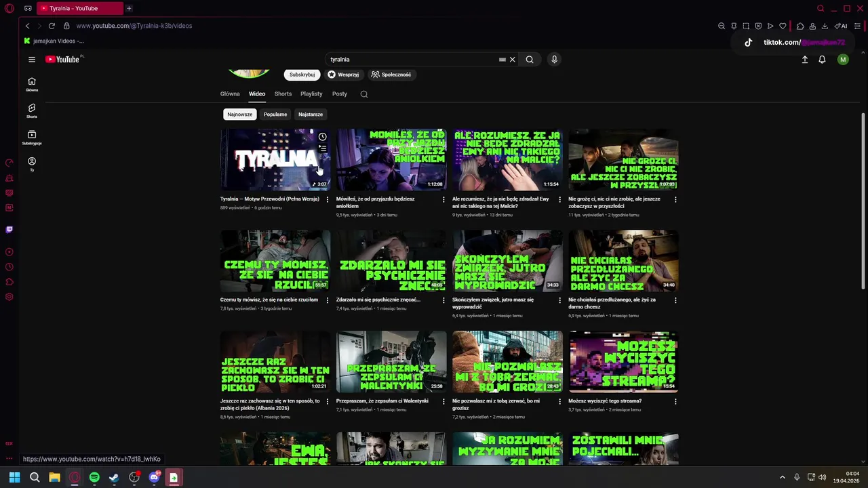Image resolution: width=868 pixels, height=488 pixels.
Task: Sort videos by Popularne chip
Action: pos(275,115)
